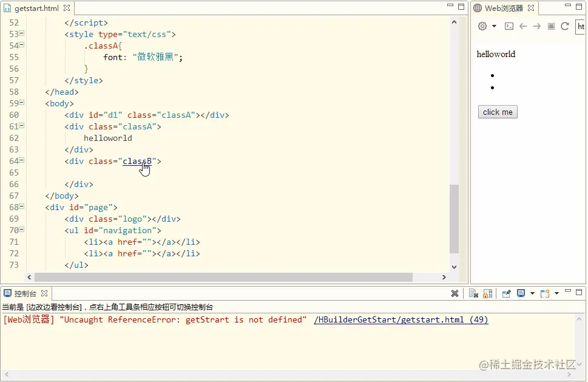
Task: Click .classA selector on line 54
Action: click(103, 46)
